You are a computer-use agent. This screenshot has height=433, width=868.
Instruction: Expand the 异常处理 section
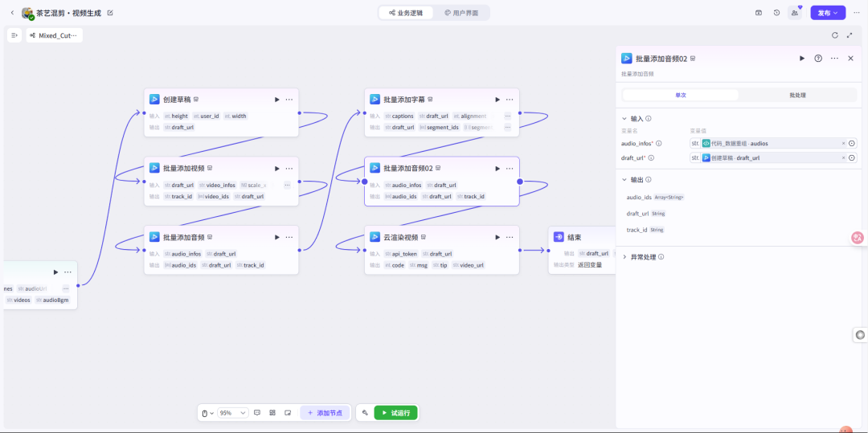tap(624, 257)
